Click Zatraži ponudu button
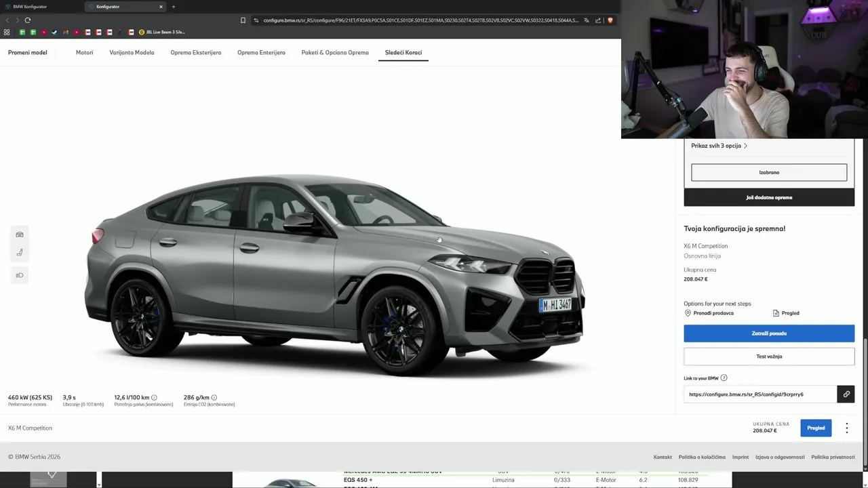Image resolution: width=868 pixels, height=488 pixels. [769, 333]
